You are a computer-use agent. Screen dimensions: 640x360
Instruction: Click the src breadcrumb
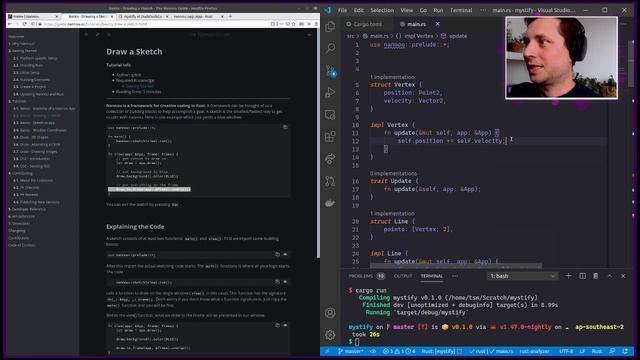click(x=350, y=36)
